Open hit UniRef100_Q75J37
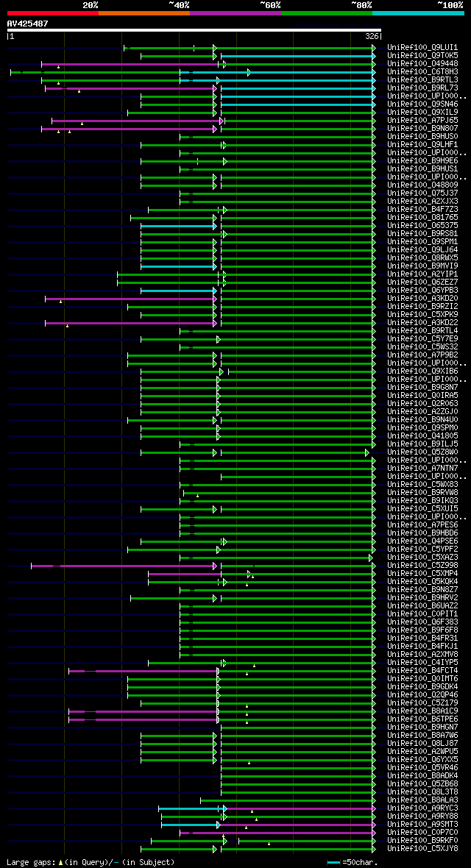Viewport: 471px width, 868px height. pyautogui.click(x=422, y=193)
